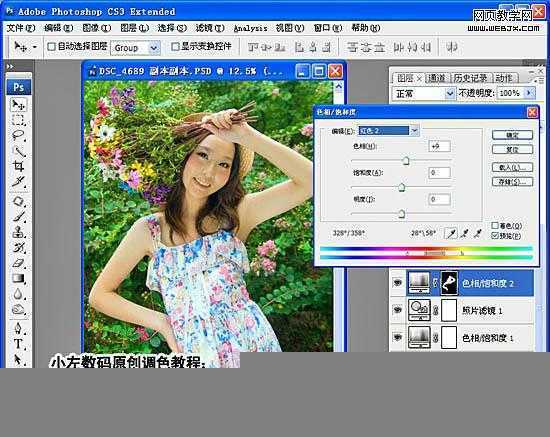Select the Gradient tool
Screen dimensions: 550x437
[x=19, y=278]
